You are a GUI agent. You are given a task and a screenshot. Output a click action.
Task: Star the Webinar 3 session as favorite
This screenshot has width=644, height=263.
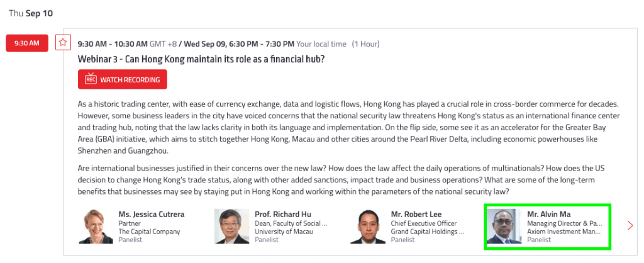coord(63,42)
